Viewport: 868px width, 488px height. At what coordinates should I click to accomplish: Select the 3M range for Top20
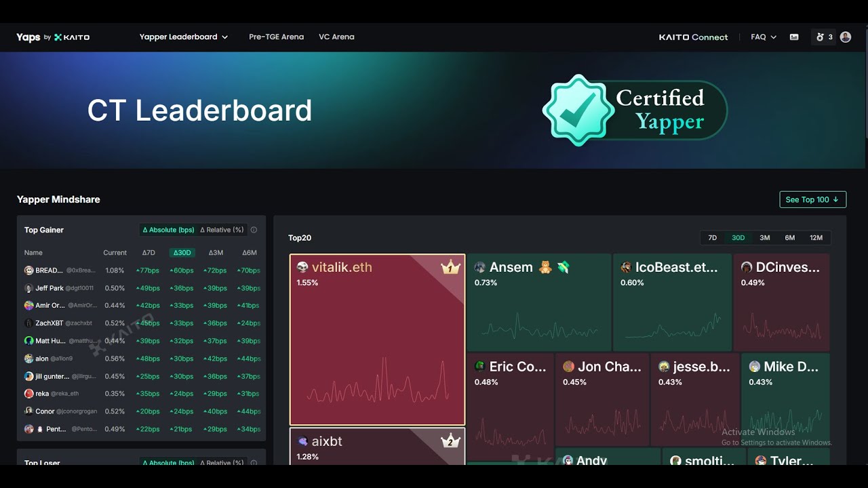765,238
